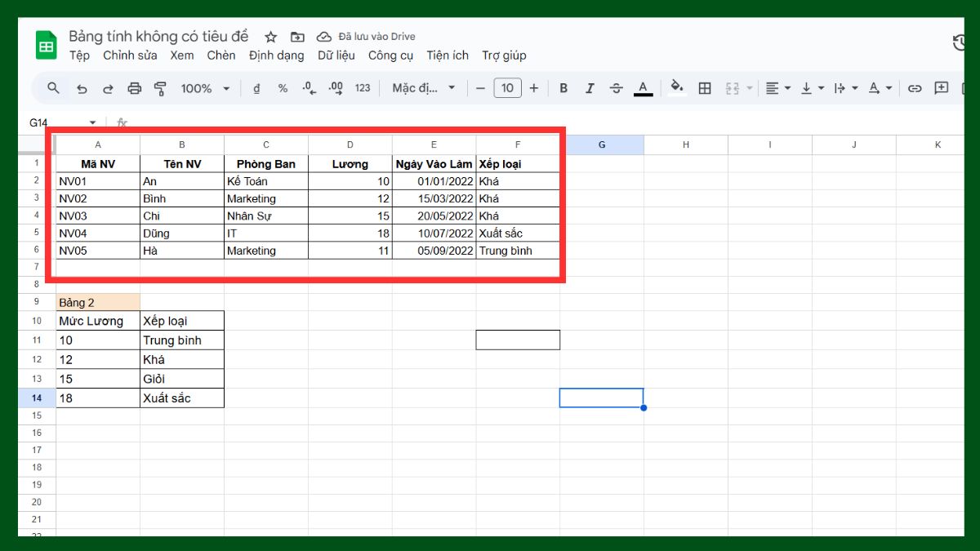Insert a comment via comment icon
This screenshot has width=980, height=551.
[942, 87]
